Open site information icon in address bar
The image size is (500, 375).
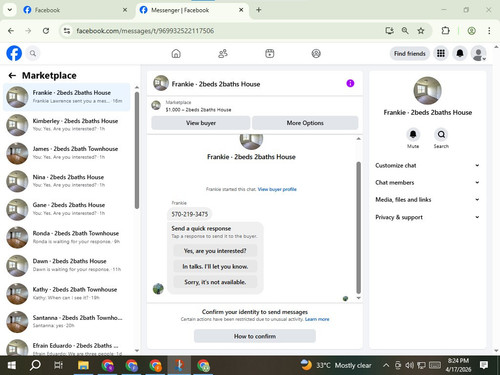click(67, 31)
